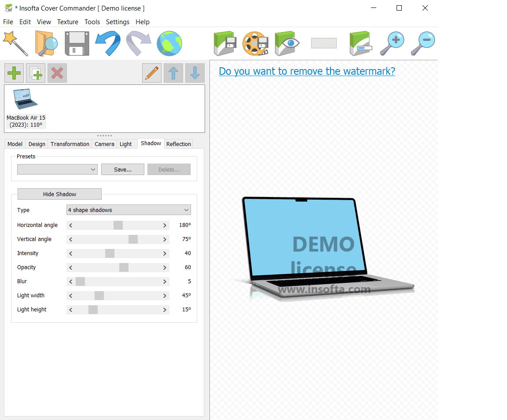Open the File menu

point(8,22)
